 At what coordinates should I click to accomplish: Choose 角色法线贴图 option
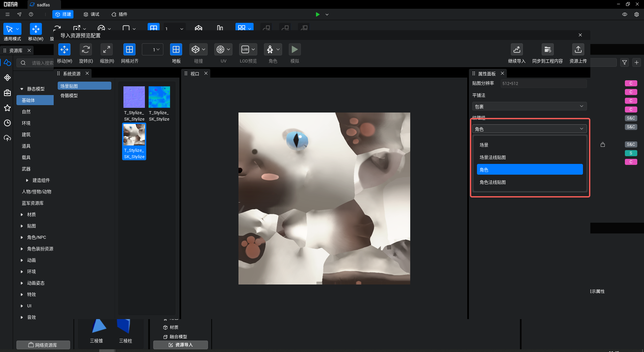(530, 182)
